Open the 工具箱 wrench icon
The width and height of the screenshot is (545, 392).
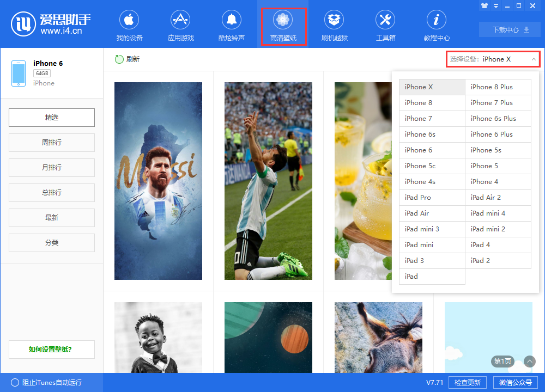pyautogui.click(x=385, y=21)
